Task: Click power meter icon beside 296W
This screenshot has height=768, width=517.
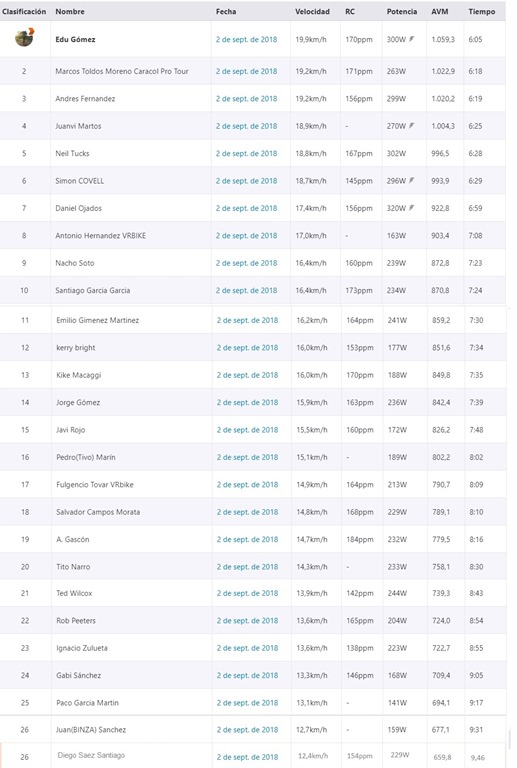Action: coord(412,181)
